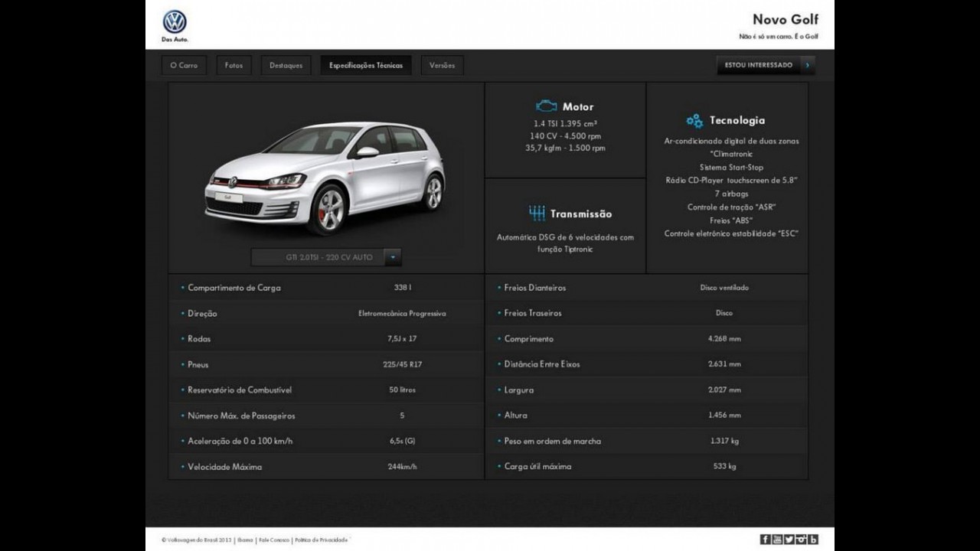Open the O Carro tab
This screenshot has height=551, width=980.
(184, 65)
